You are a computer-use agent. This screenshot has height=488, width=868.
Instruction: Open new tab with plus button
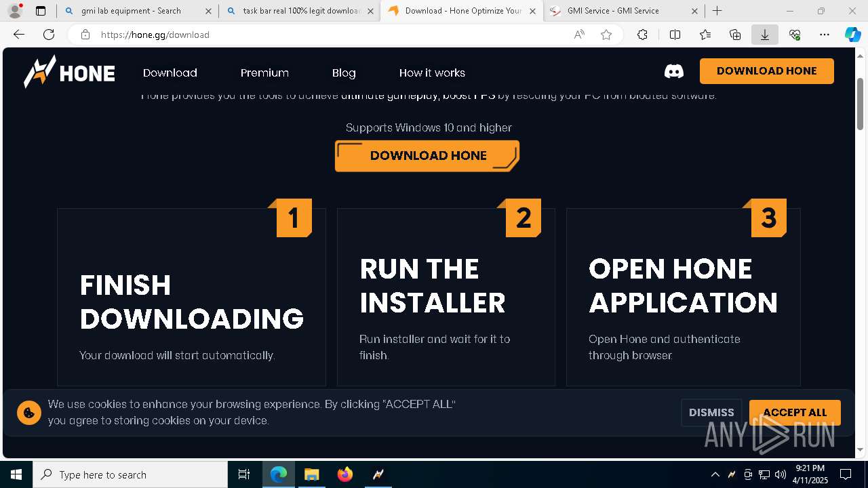[x=717, y=11]
